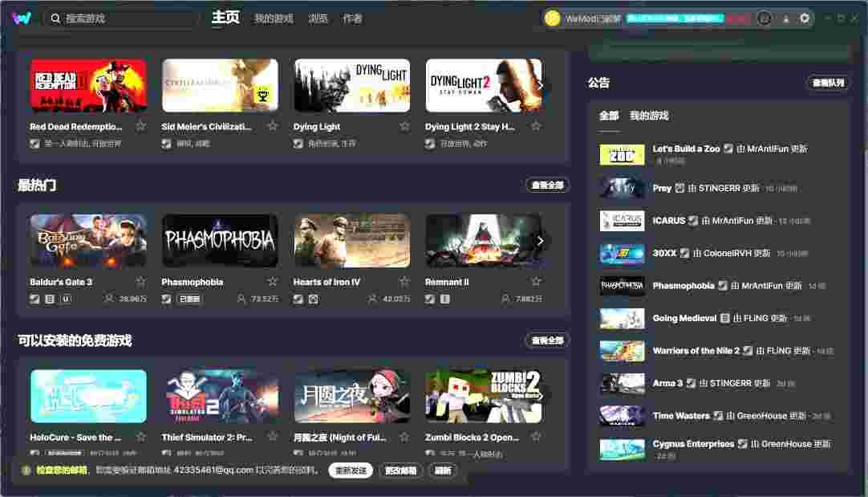
Task: Toggle favorite star on Dying Light 2
Action: click(x=536, y=126)
